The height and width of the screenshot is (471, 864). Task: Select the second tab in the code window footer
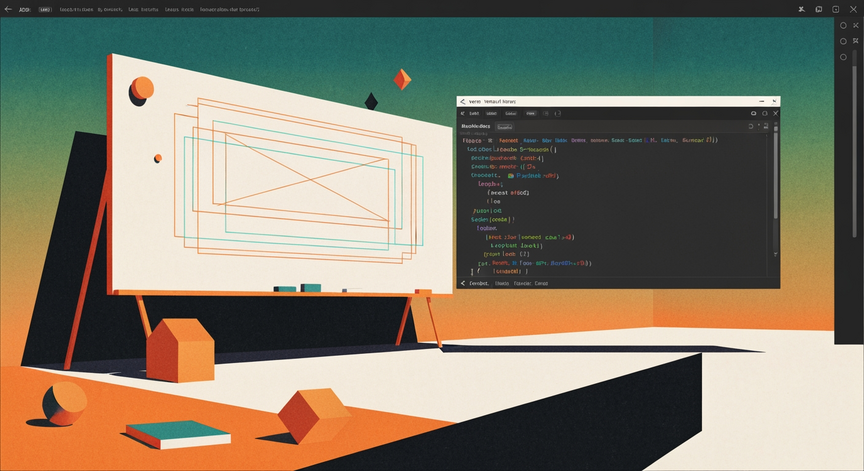(x=502, y=283)
